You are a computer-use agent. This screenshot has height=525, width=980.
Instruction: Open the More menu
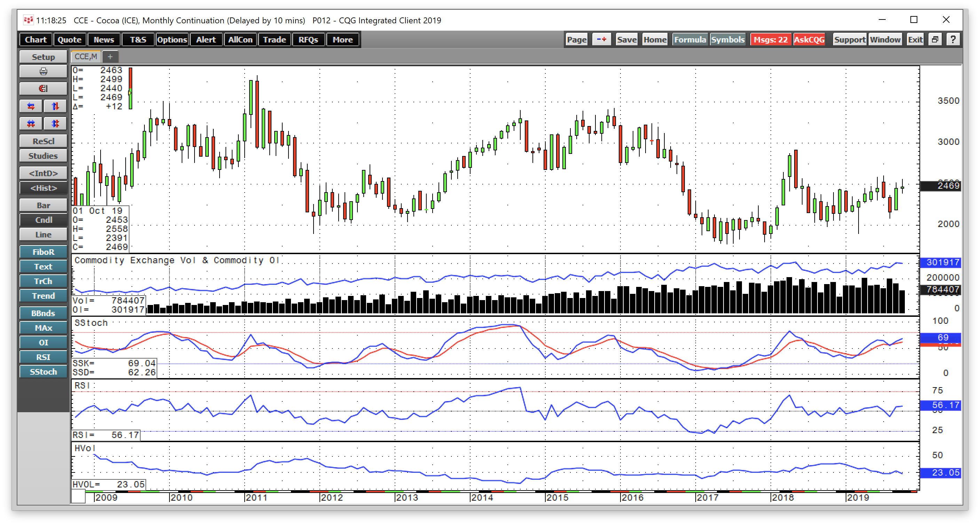pos(342,39)
